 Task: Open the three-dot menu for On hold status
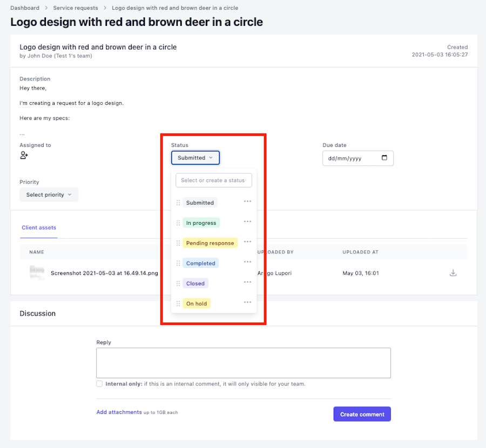point(247,303)
